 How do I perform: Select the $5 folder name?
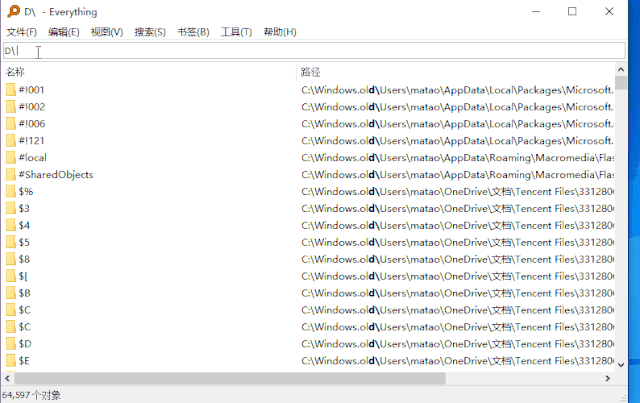(24, 243)
